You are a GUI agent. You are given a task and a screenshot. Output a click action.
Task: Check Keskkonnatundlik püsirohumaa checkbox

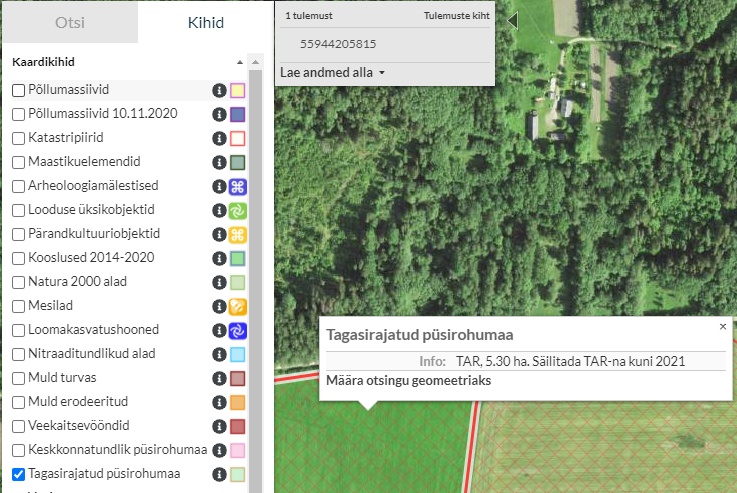tap(18, 450)
